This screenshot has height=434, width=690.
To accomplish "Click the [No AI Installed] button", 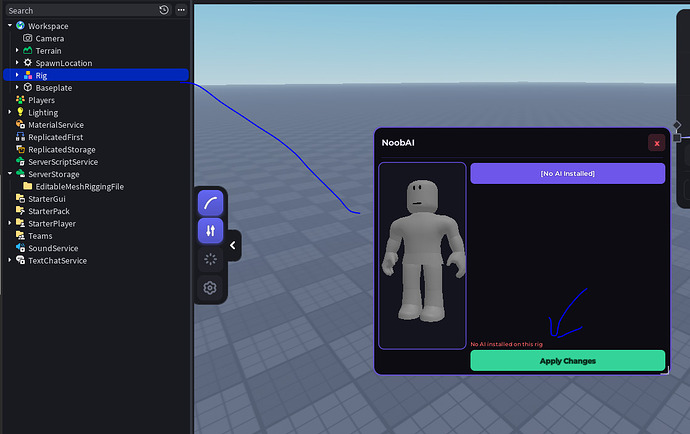I will (x=568, y=173).
